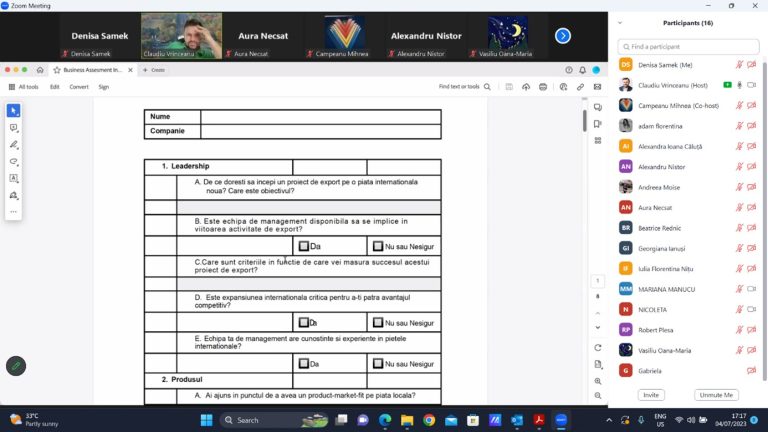Open Adobe Acrobat from the Windows taskbar
This screenshot has height=432, width=768.
(539, 420)
